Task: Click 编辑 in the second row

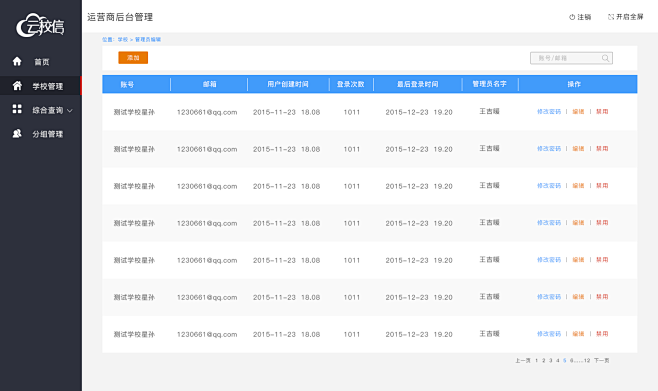Action: (x=578, y=149)
